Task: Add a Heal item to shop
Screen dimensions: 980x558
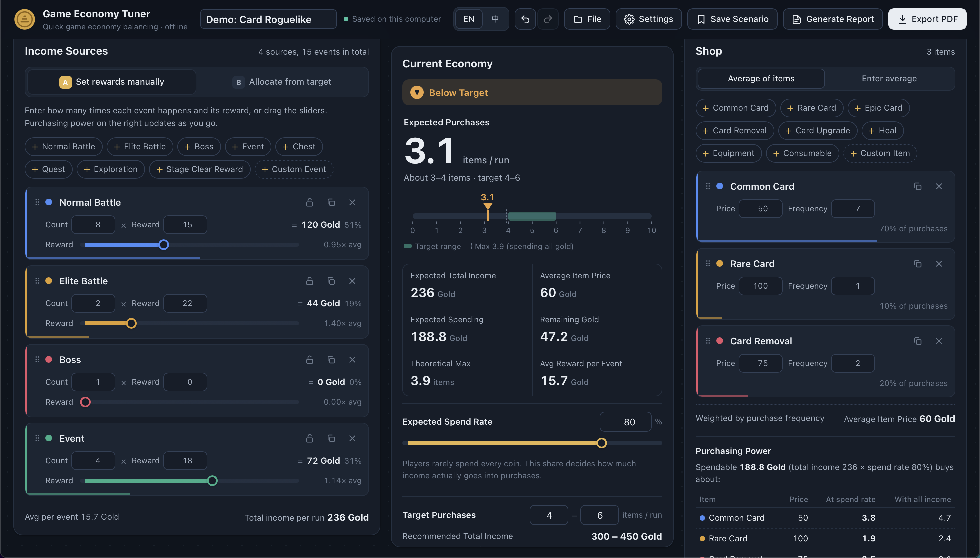Action: pos(882,131)
